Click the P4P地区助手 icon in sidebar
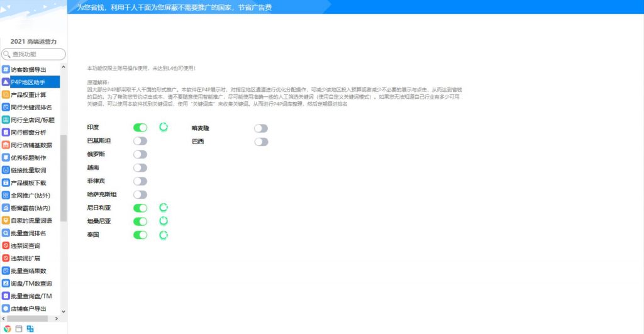Screen dimensions: 644x334 (x=6, y=82)
